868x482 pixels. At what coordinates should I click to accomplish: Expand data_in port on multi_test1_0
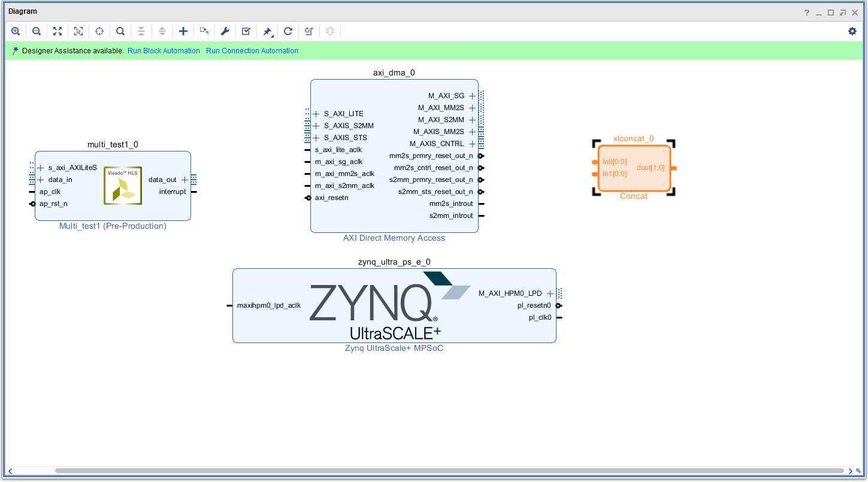(x=41, y=180)
